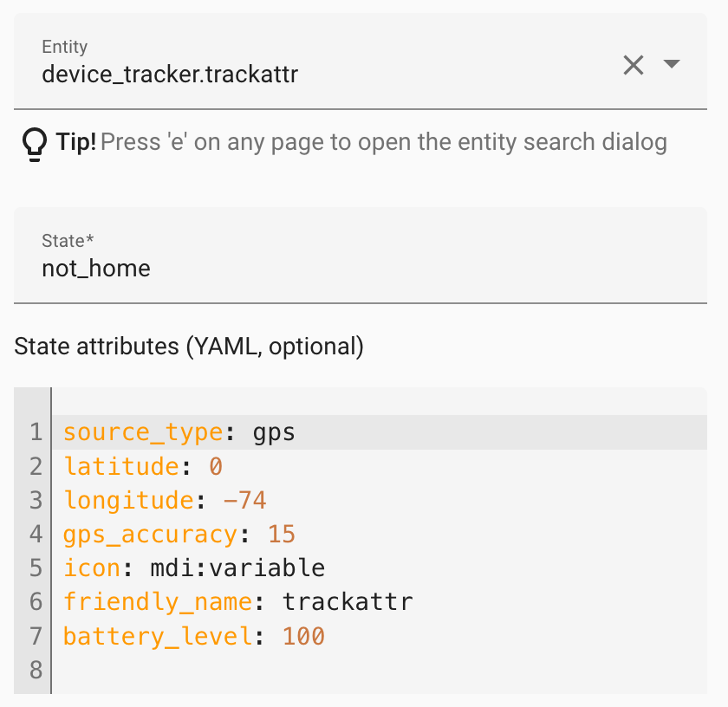Click line number 1 in the YAML editor
Image resolution: width=728 pixels, height=707 pixels.
[x=35, y=431]
